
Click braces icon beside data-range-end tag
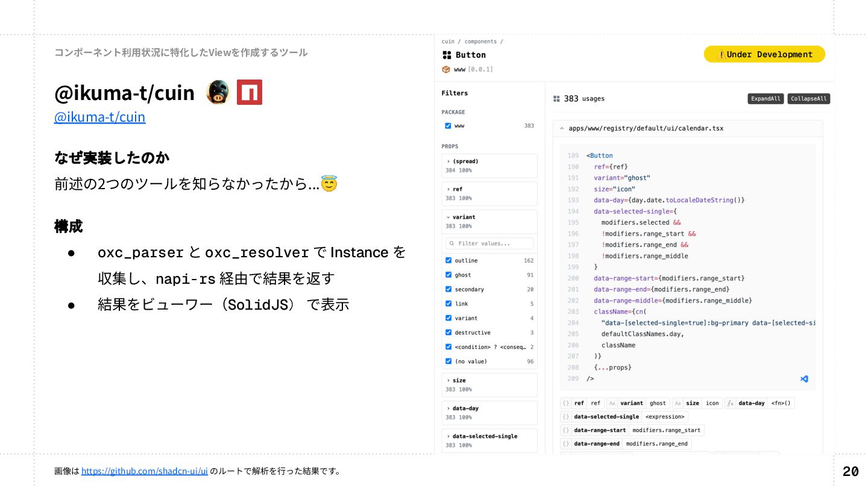tap(565, 443)
